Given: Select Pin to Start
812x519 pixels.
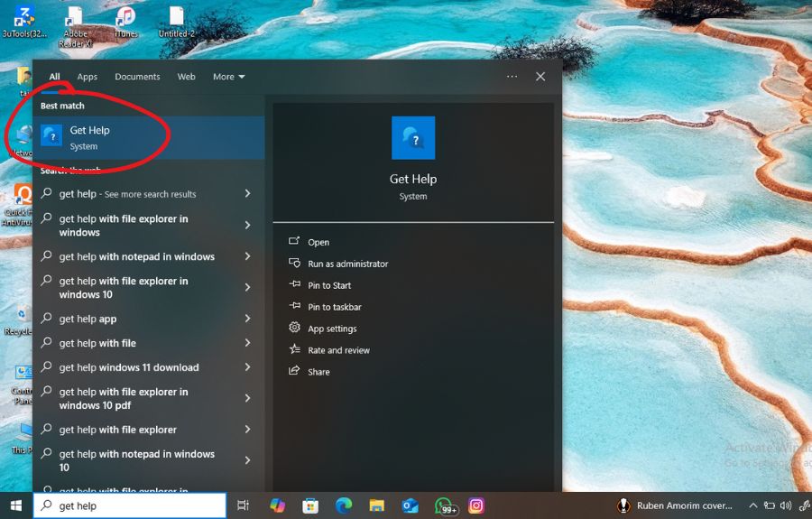Looking at the screenshot, I should click(x=329, y=285).
